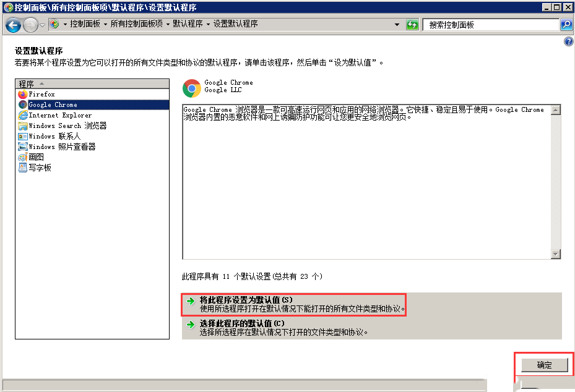
Task: Select Firefox in the programs list
Action: (x=93, y=94)
